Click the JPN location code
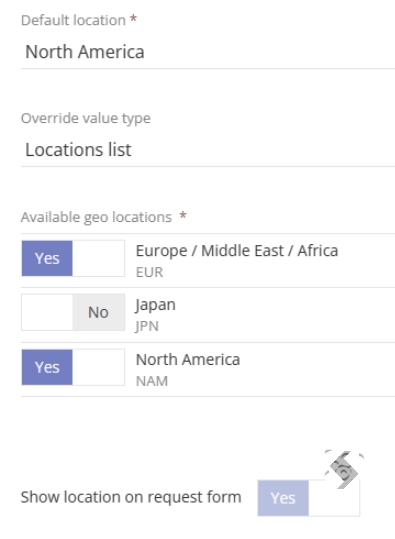Image resolution: width=395 pixels, height=539 pixels. point(147,326)
